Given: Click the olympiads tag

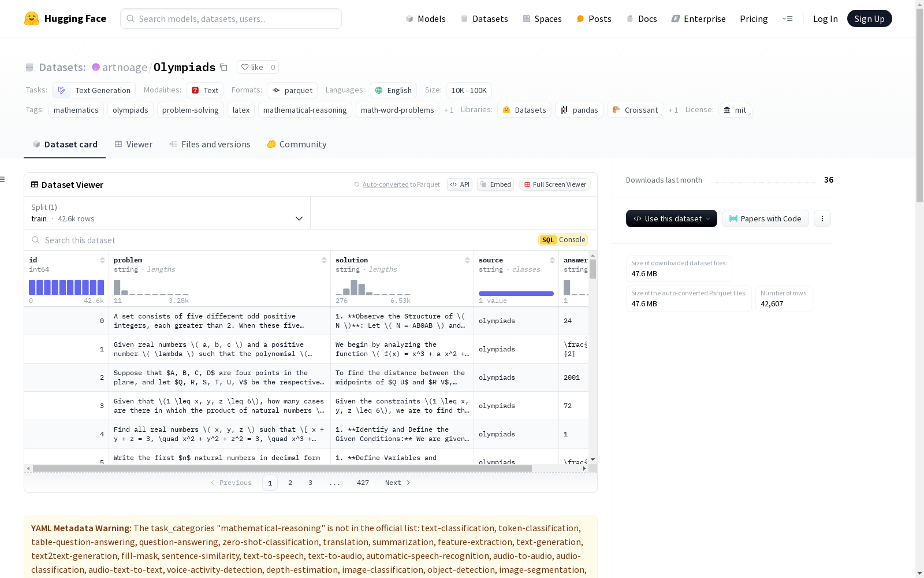Looking at the screenshot, I should click(131, 110).
